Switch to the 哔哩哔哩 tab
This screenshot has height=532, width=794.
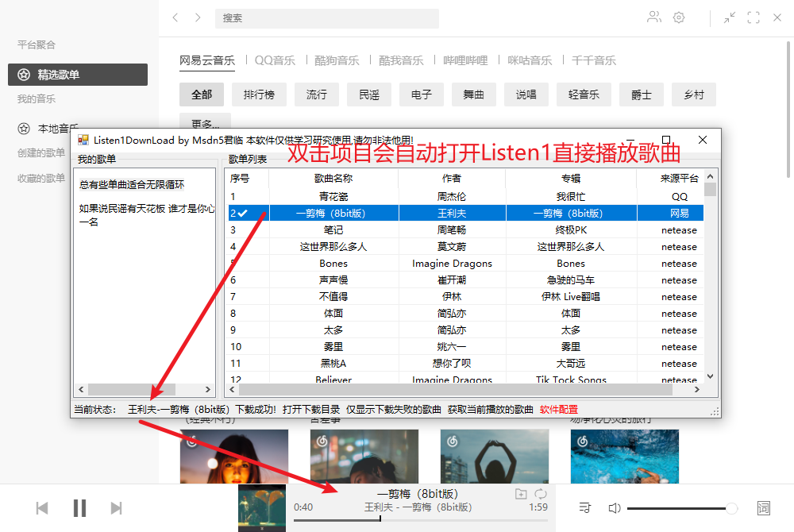pyautogui.click(x=465, y=60)
